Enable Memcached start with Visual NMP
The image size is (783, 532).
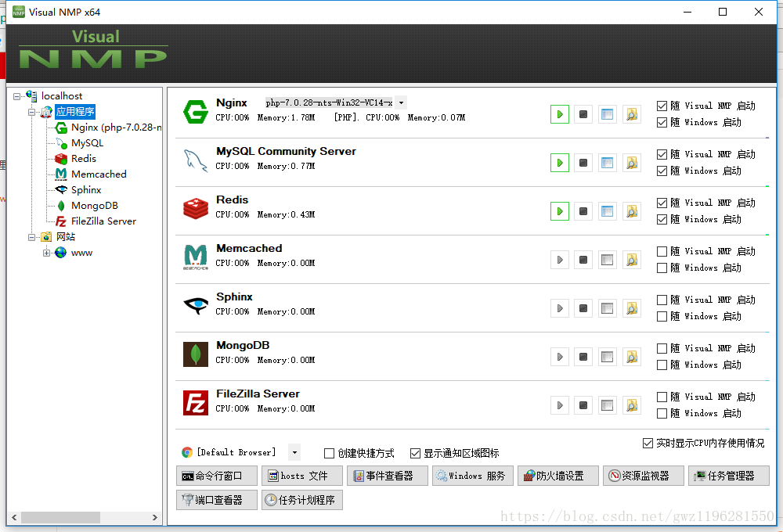point(662,251)
